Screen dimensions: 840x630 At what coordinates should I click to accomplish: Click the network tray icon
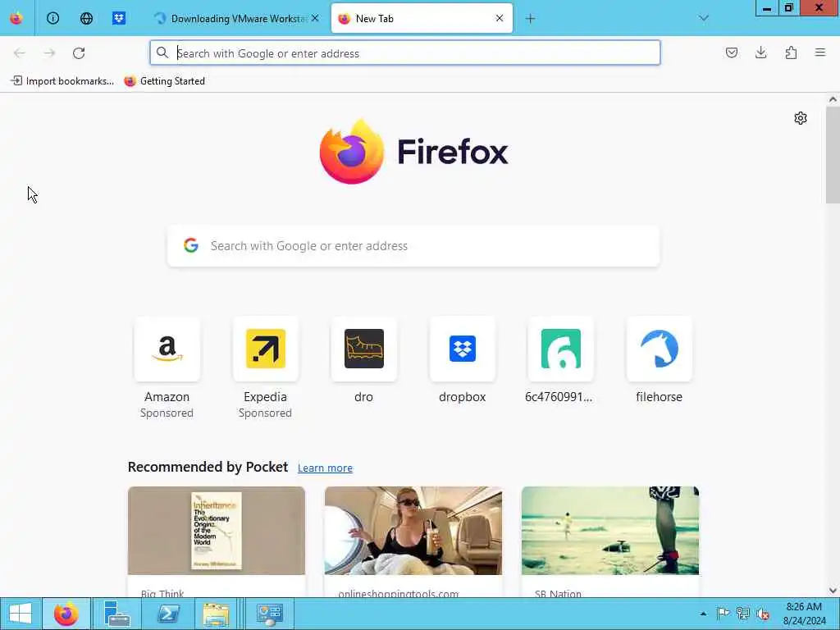click(742, 614)
